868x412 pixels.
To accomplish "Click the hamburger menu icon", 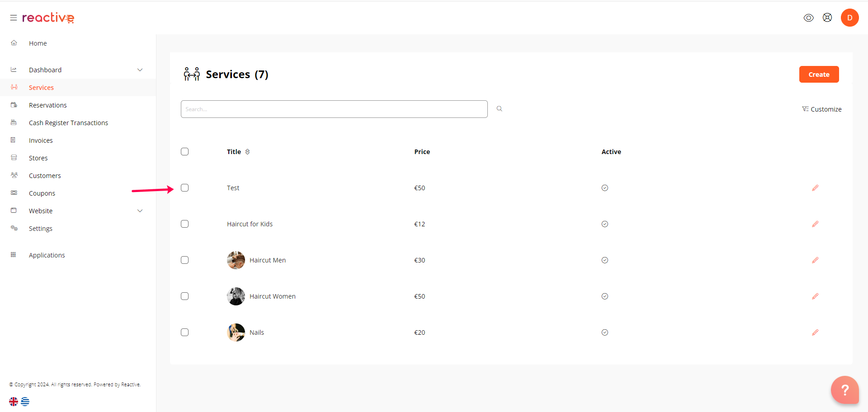I will pos(14,18).
